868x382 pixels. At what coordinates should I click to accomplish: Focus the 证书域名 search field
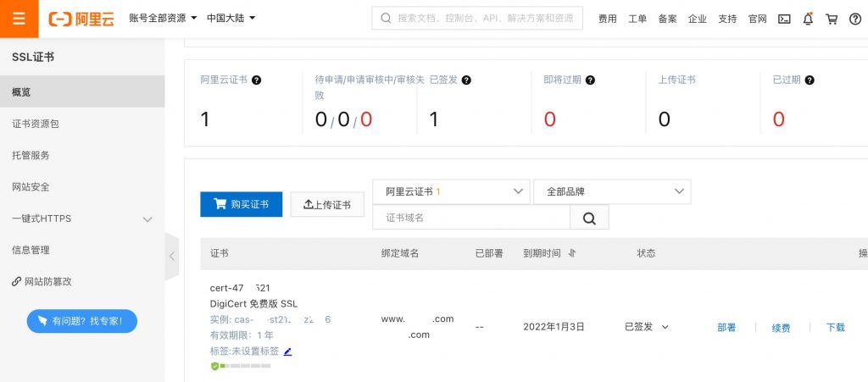pyautogui.click(x=471, y=218)
